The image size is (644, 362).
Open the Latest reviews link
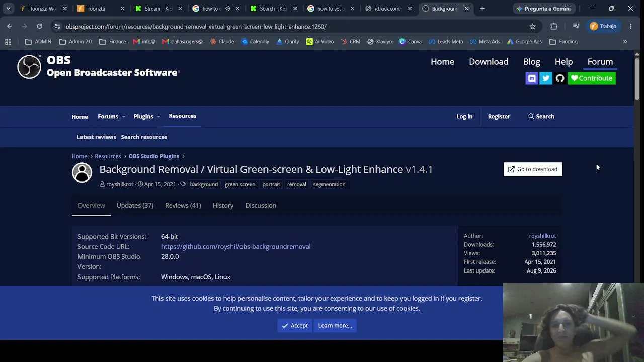96,137
